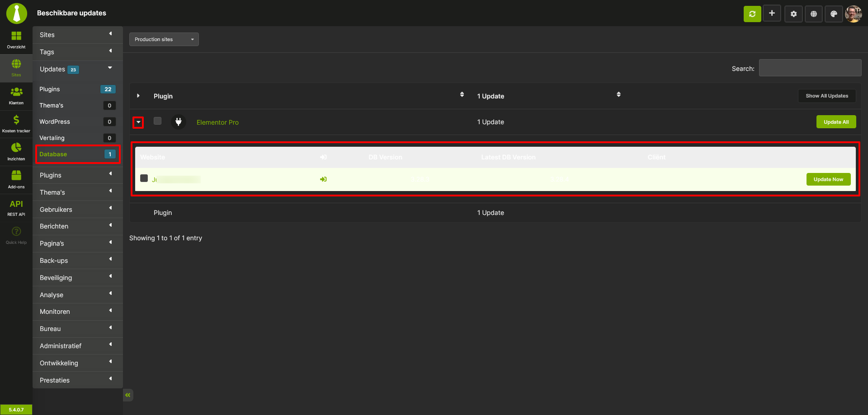
Task: Select the Plugins updates submenu item with 22
Action: [x=78, y=89]
